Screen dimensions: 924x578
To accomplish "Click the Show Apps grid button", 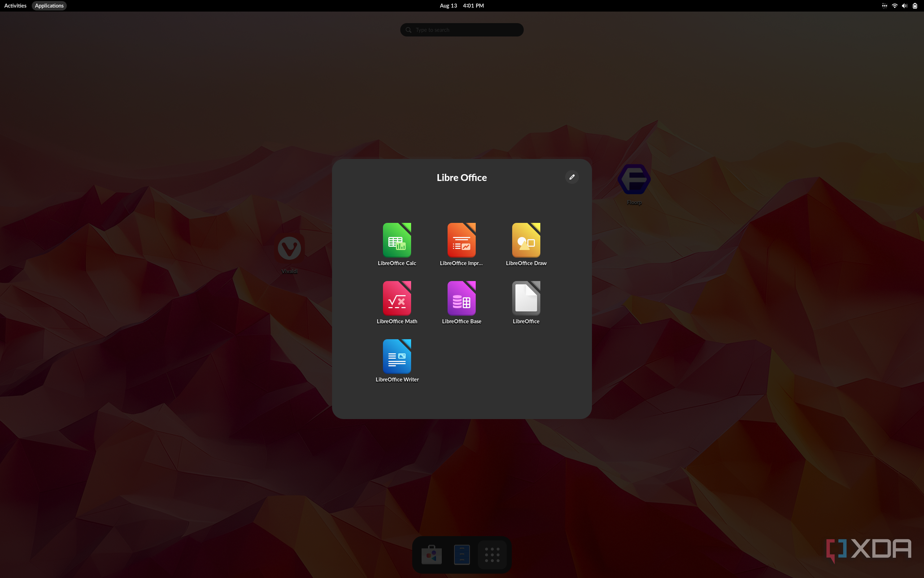I will click(x=492, y=554).
